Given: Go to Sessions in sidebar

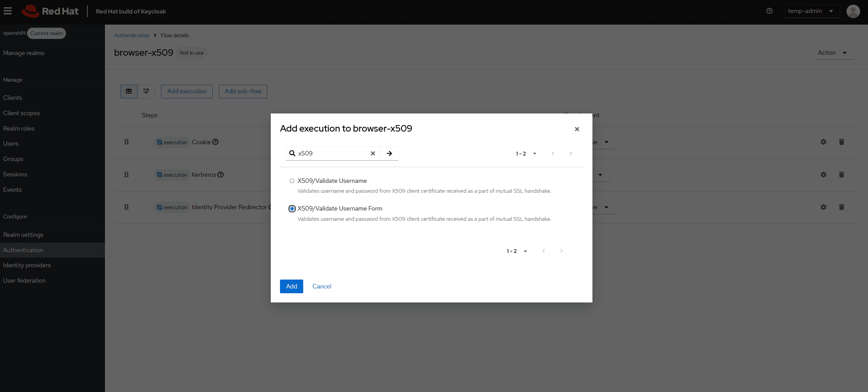Looking at the screenshot, I should coord(15,174).
